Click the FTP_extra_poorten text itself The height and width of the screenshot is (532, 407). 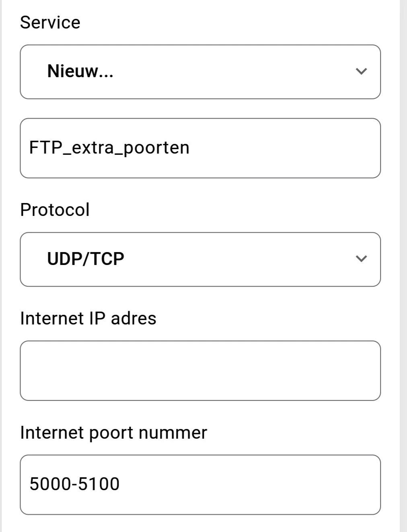click(x=109, y=148)
